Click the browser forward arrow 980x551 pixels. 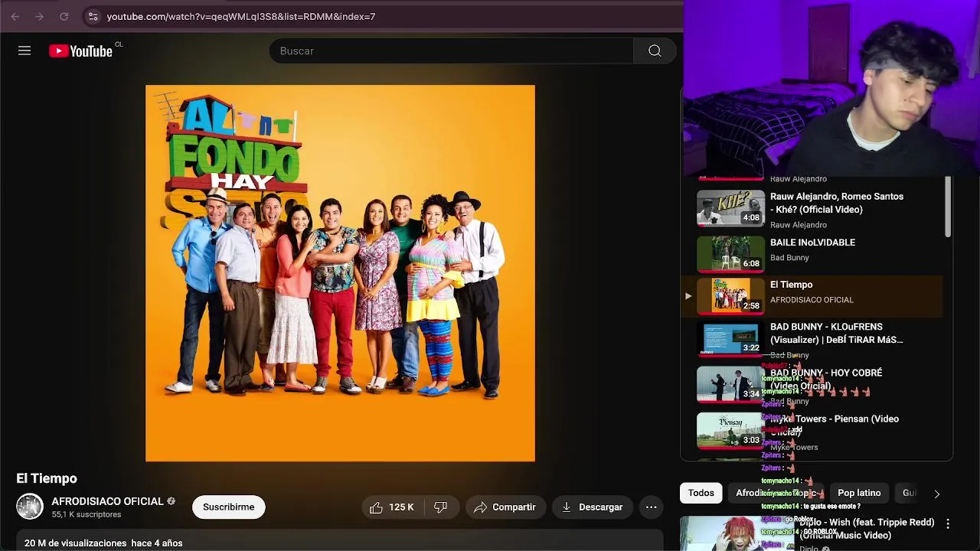39,16
